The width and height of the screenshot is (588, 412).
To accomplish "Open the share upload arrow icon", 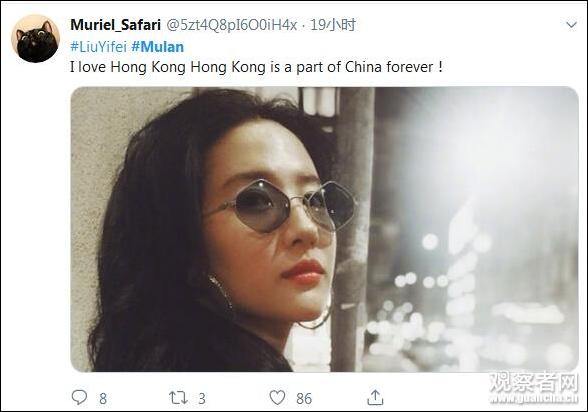I will click(375, 397).
